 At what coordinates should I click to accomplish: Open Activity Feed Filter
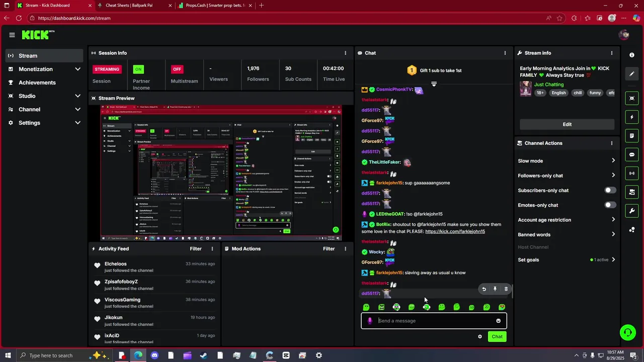click(x=196, y=249)
